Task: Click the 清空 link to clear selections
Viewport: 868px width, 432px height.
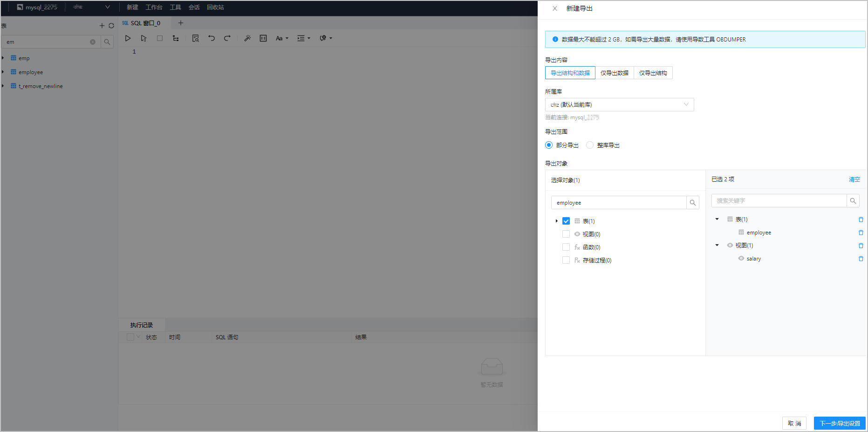Action: coord(854,179)
